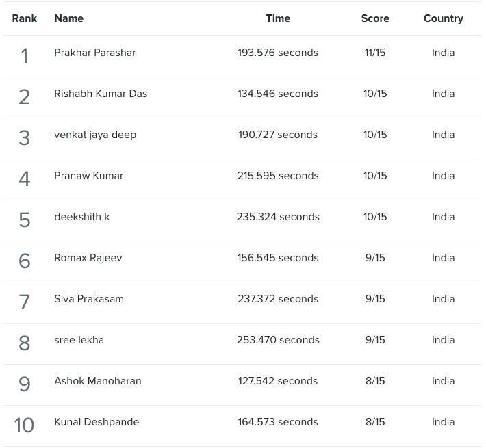Click the Rank column header
Image resolution: width=486 pixels, height=448 pixels.
[25, 18]
